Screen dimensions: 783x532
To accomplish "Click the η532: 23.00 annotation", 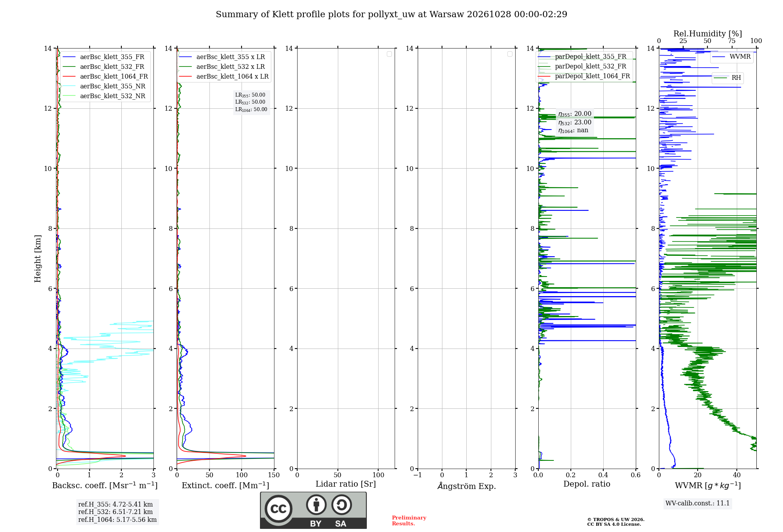I will [575, 122].
